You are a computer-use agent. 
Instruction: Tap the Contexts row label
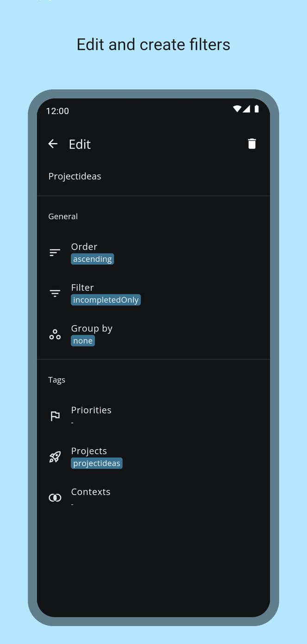point(90,491)
